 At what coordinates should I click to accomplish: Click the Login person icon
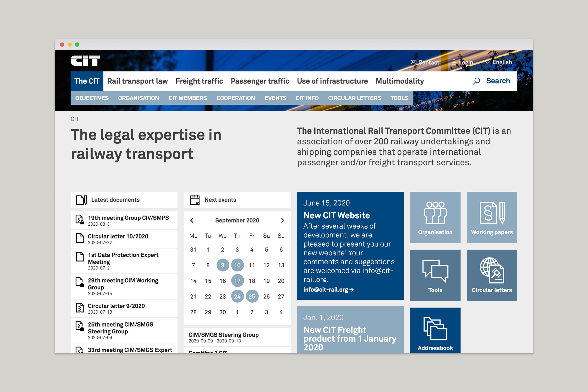point(454,62)
